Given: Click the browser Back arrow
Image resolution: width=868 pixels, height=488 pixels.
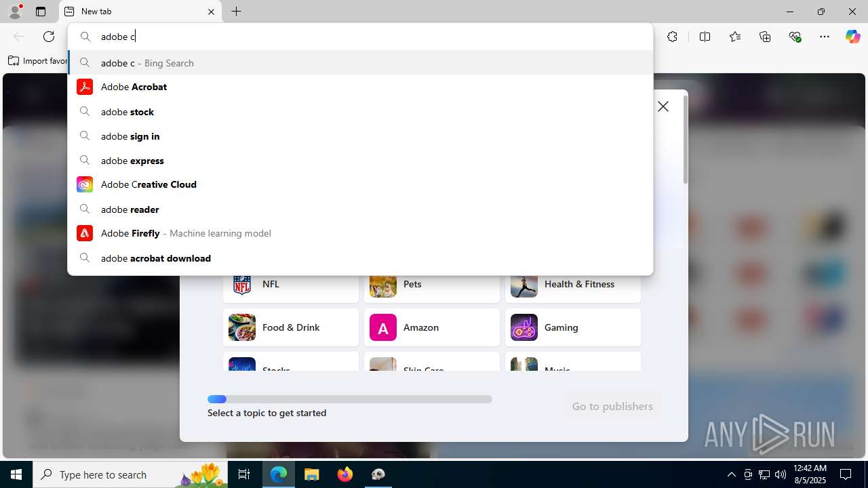Looking at the screenshot, I should (x=19, y=37).
